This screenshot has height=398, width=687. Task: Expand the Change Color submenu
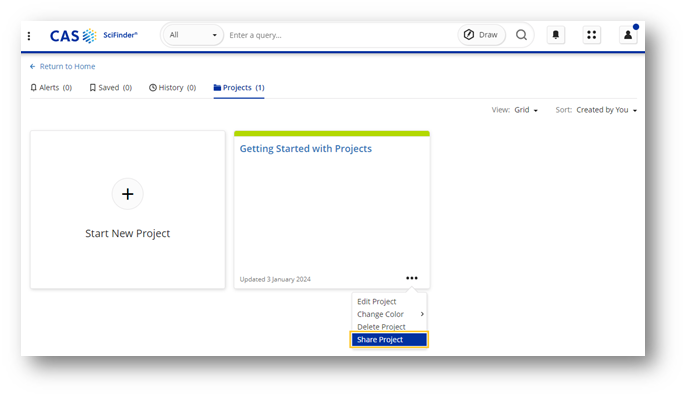389,314
